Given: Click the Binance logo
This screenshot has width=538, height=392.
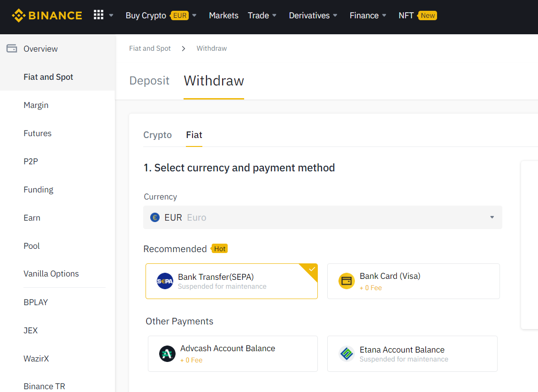Looking at the screenshot, I should (x=47, y=15).
